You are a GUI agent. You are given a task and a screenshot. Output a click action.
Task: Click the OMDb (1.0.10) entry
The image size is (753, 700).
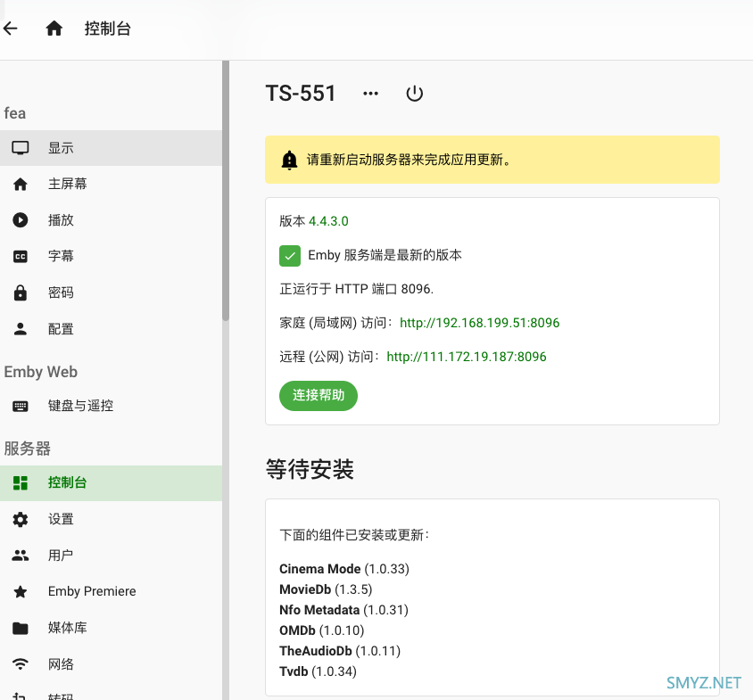pos(322,630)
